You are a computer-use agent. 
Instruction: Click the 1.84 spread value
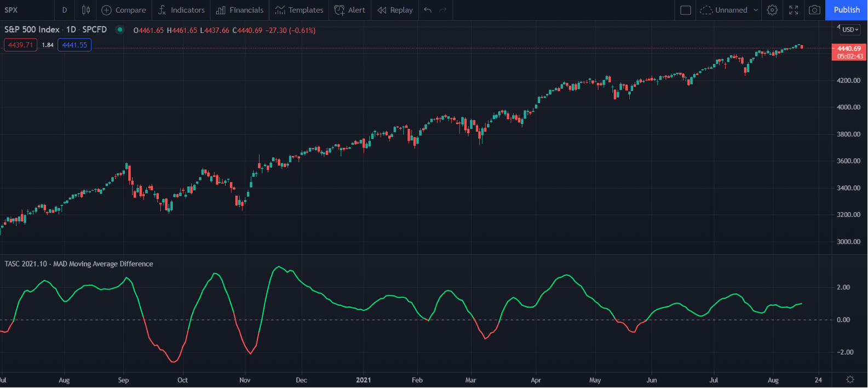point(48,45)
